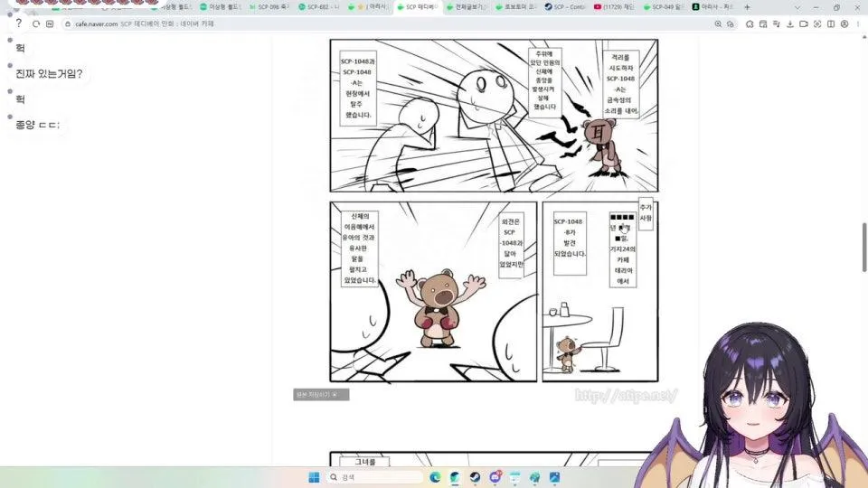Image resolution: width=868 pixels, height=488 pixels.
Task: Switch to the 전체글보기 tab
Action: coord(467,7)
